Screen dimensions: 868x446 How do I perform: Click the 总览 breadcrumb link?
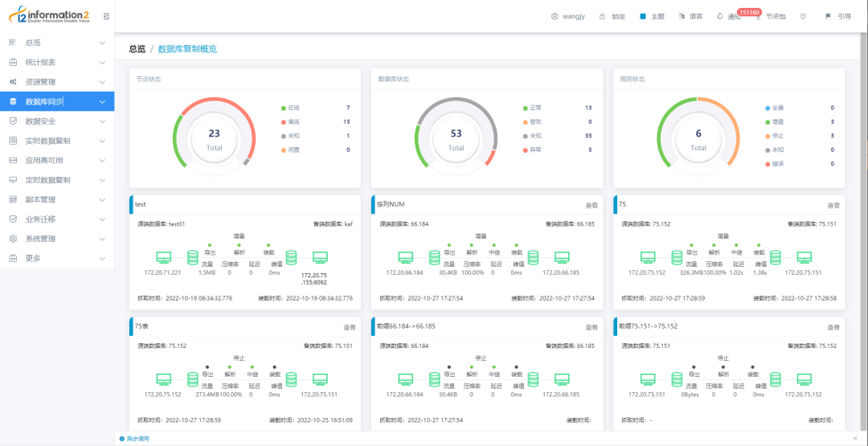click(x=137, y=49)
